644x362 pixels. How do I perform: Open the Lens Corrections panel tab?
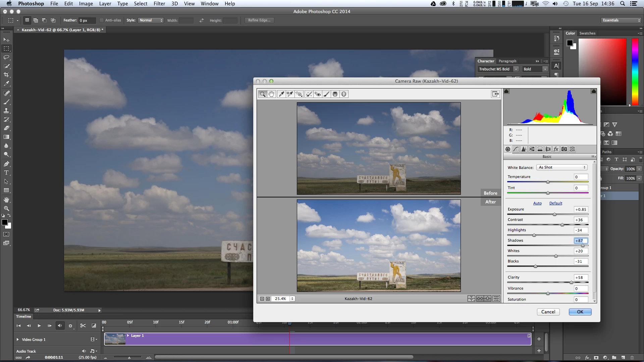click(x=548, y=149)
